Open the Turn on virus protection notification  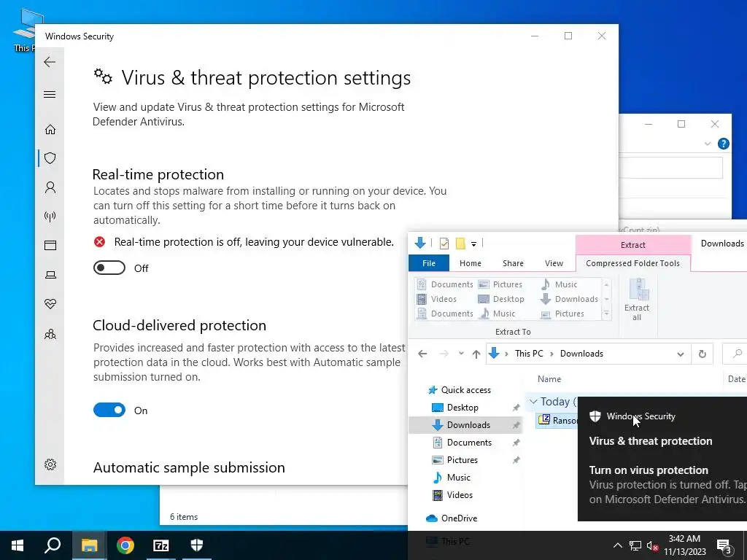pos(662,459)
